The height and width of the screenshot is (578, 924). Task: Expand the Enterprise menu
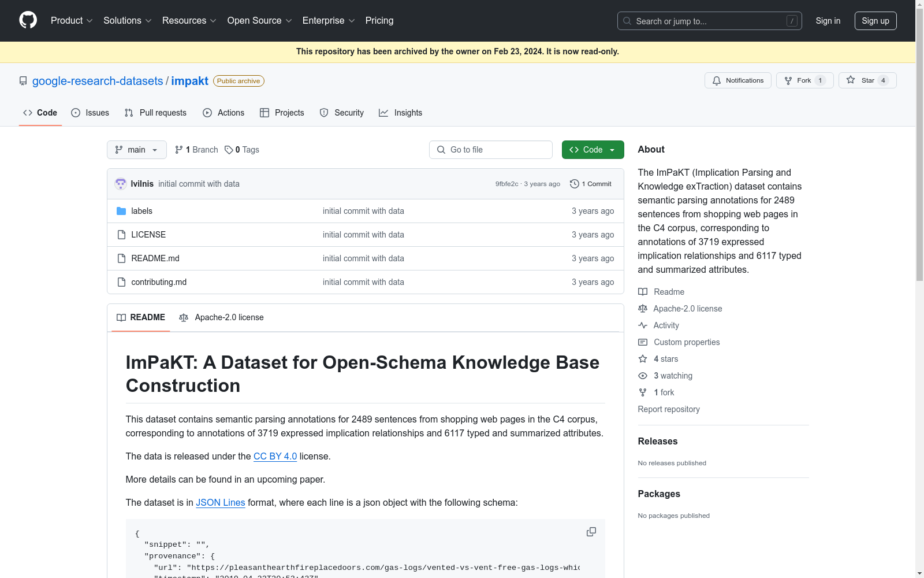point(329,20)
